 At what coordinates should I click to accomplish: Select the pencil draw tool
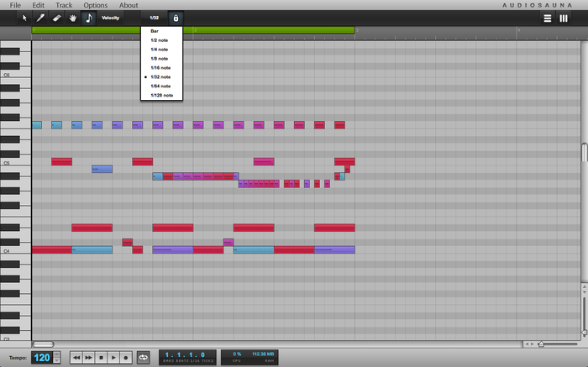(40, 17)
